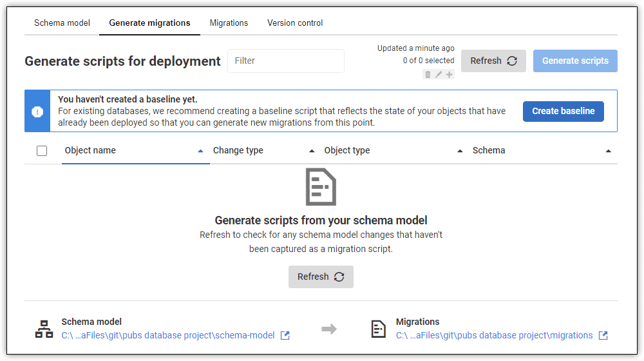Viewport: 644px width, 361px height.
Task: Open the schema-model folder path link
Action: 168,335
